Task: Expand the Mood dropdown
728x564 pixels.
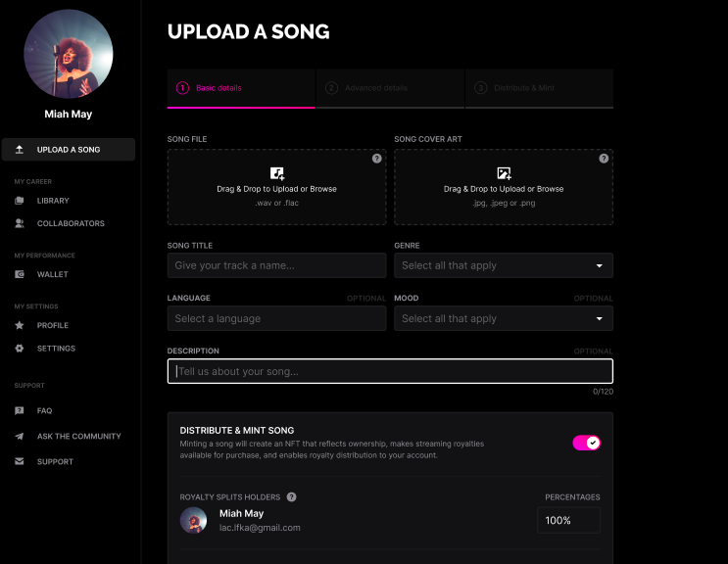Action: tap(504, 318)
